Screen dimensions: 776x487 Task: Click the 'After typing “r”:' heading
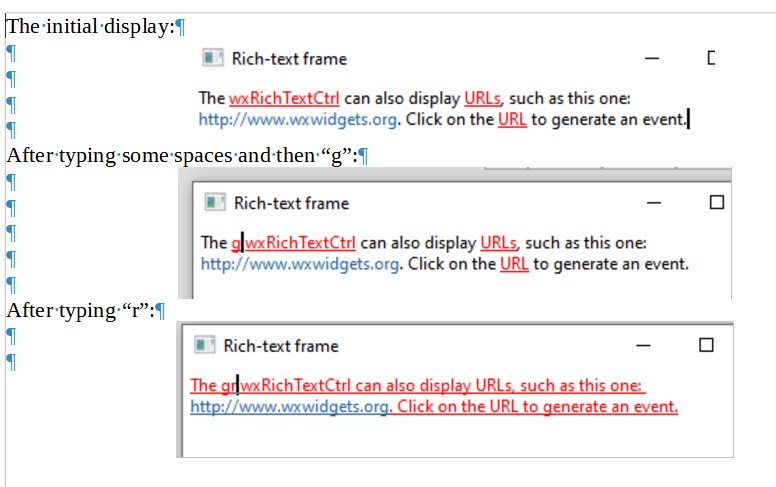81,311
